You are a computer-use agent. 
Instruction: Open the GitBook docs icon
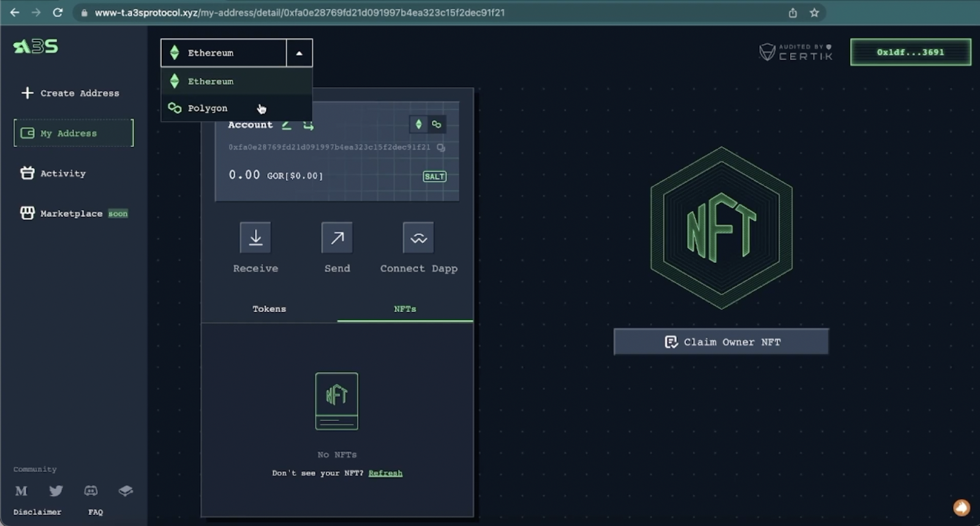tap(126, 491)
